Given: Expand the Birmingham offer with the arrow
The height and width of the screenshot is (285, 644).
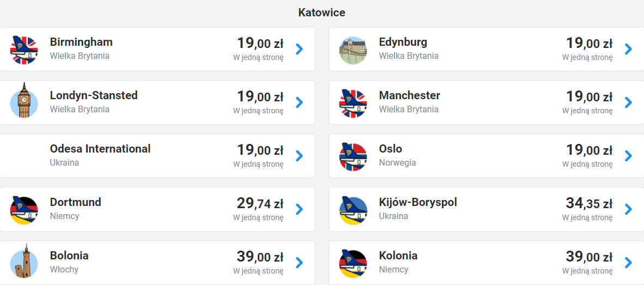Looking at the screenshot, I should (x=299, y=49).
